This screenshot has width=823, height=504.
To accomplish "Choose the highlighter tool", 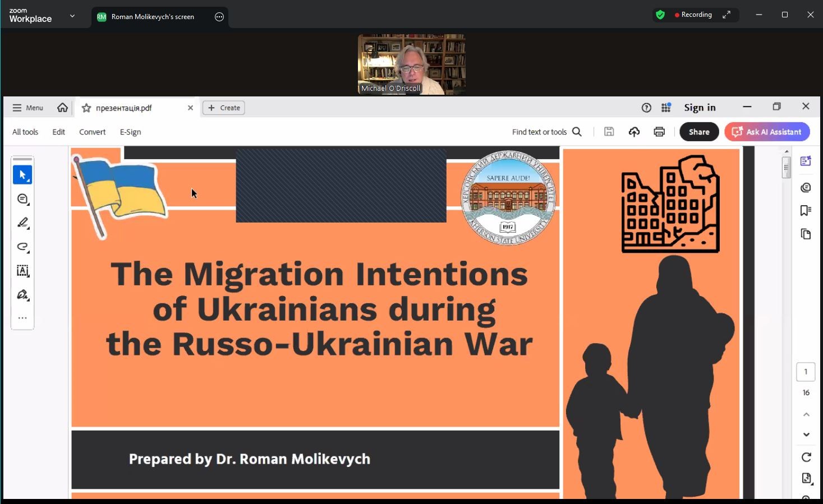I will [22, 223].
